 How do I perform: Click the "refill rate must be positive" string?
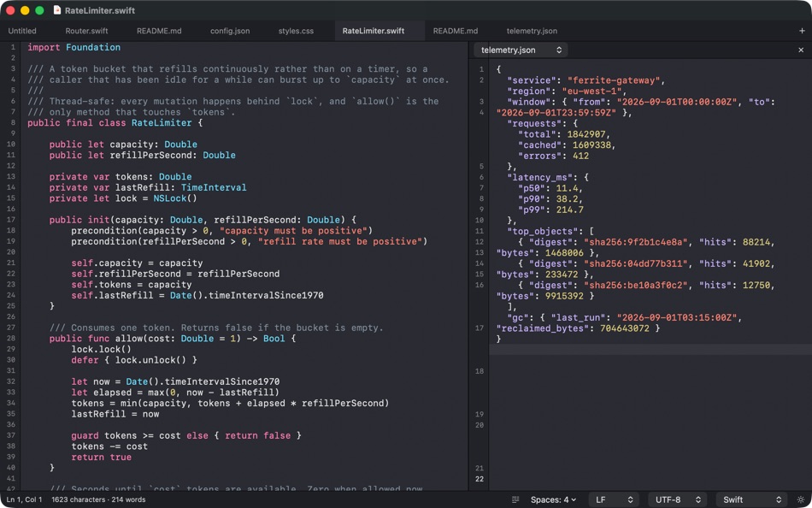(x=340, y=241)
